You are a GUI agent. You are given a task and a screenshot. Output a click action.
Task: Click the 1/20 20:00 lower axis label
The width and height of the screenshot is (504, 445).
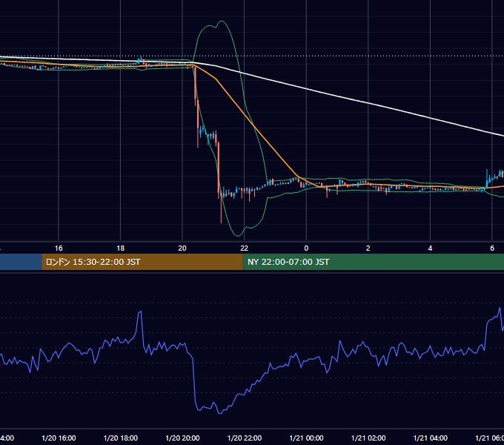tap(182, 438)
